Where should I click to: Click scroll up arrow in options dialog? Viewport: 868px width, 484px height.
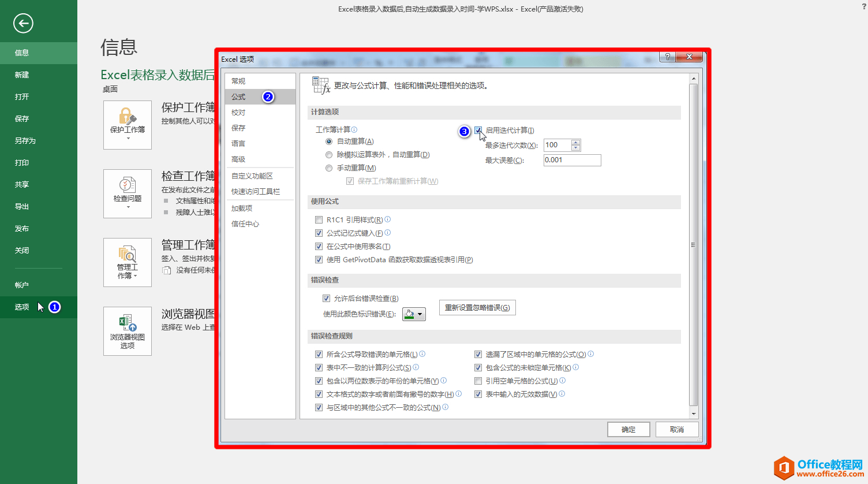point(694,78)
